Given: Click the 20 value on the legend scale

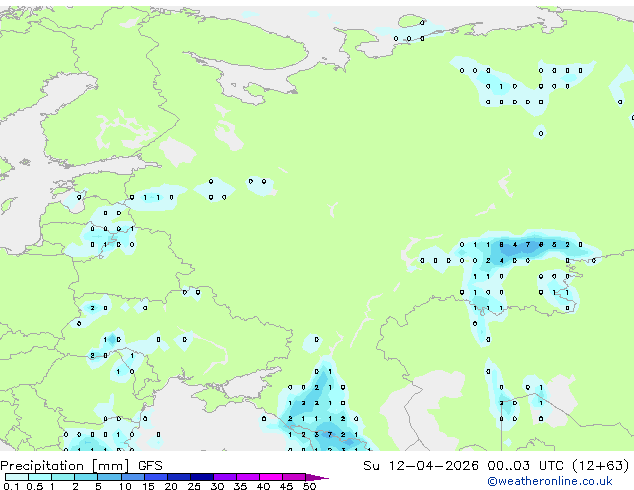Looking at the screenshot, I should coord(171,486).
